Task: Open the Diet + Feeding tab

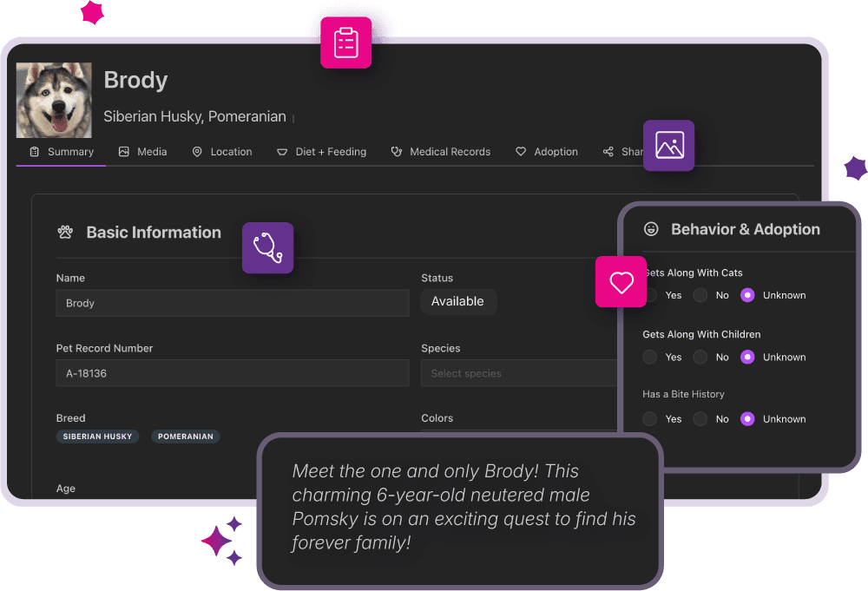Action: [321, 152]
